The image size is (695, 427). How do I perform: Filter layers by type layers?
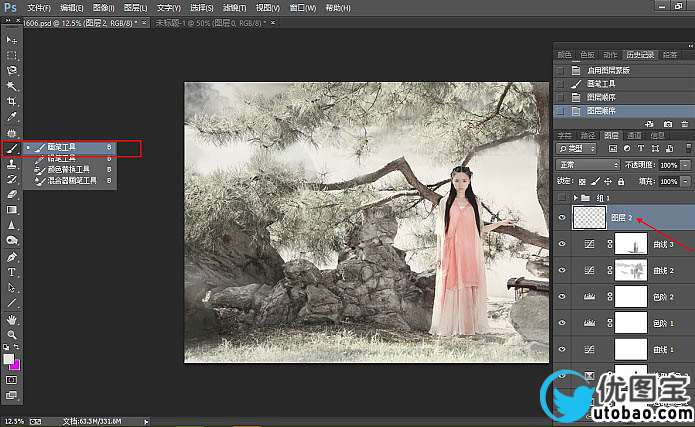point(640,149)
